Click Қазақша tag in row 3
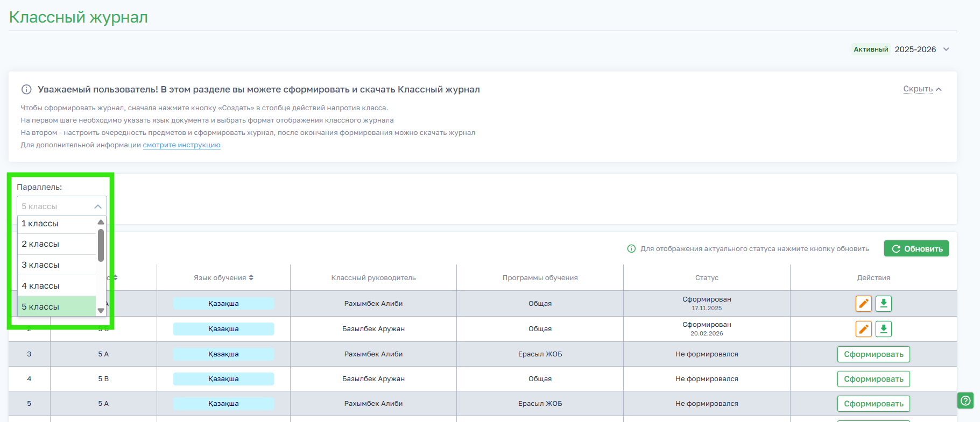Viewport: 980px width, 422px height. click(223, 354)
